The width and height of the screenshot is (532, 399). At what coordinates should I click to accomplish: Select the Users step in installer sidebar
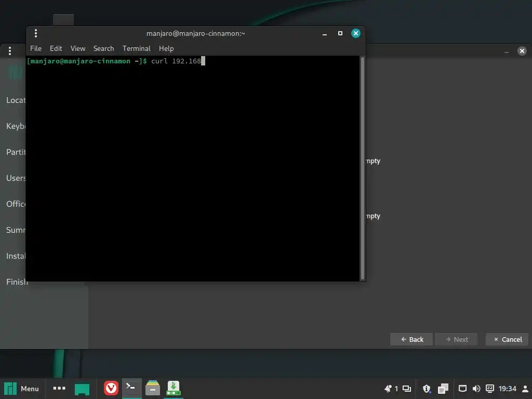[16, 178]
